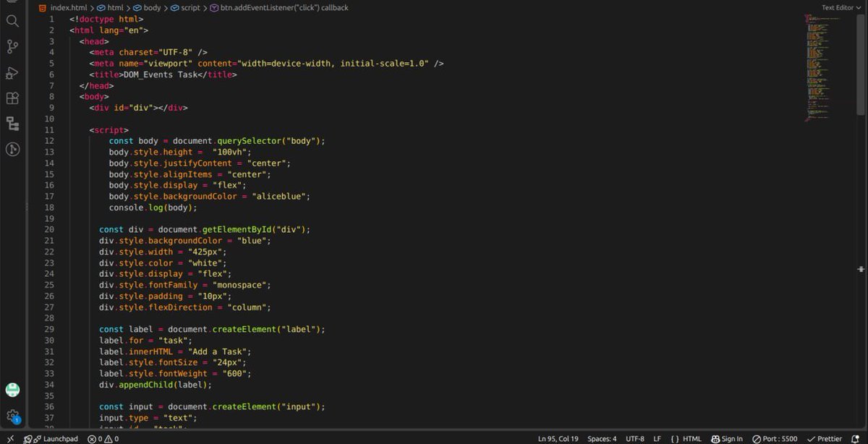Open the errors and warnings counter
Image resolution: width=868 pixels, height=444 pixels.
[103, 439]
